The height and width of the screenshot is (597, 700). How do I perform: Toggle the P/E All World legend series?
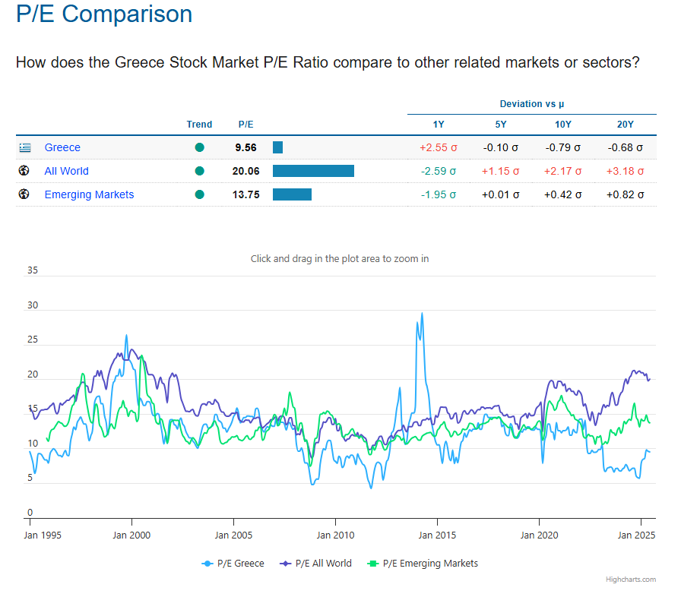click(x=316, y=564)
